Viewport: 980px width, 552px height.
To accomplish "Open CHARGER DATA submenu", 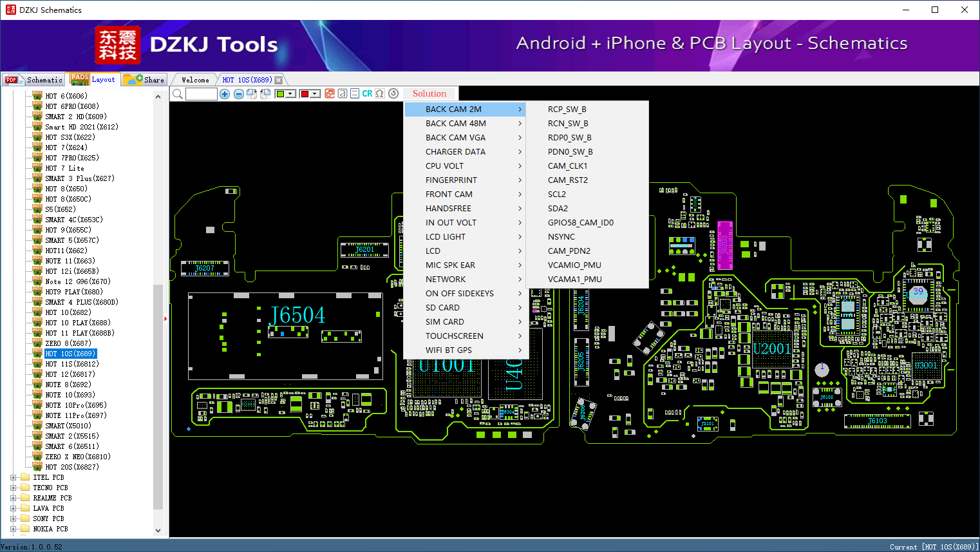I will tap(466, 152).
